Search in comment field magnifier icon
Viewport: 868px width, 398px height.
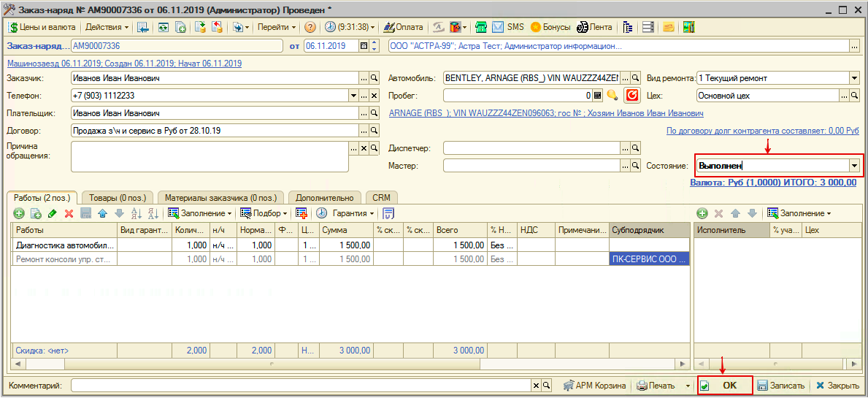coord(546,386)
